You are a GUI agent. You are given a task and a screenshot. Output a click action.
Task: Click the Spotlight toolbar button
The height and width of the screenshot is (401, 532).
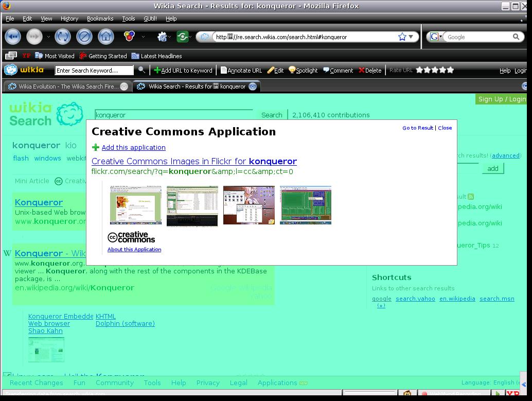303,71
